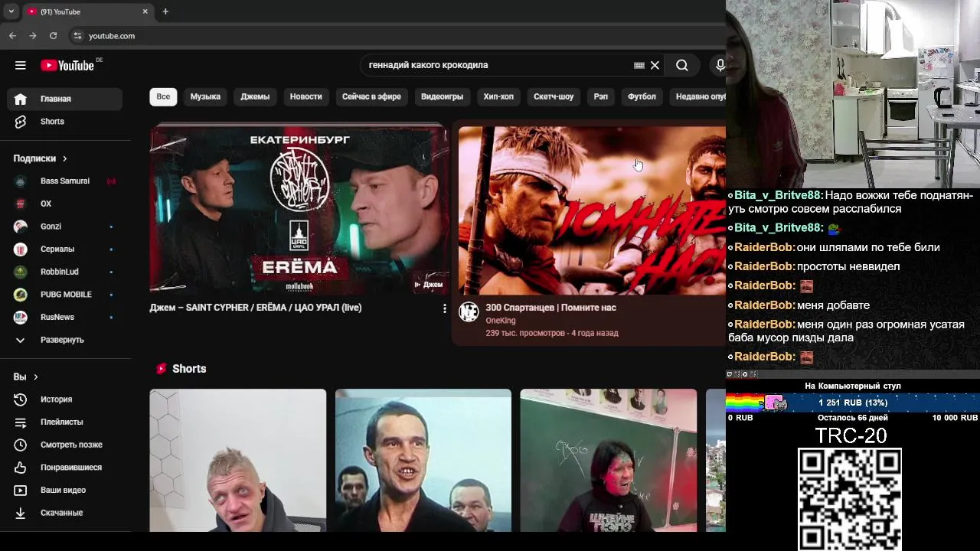Open Главная in sidebar

(65, 99)
